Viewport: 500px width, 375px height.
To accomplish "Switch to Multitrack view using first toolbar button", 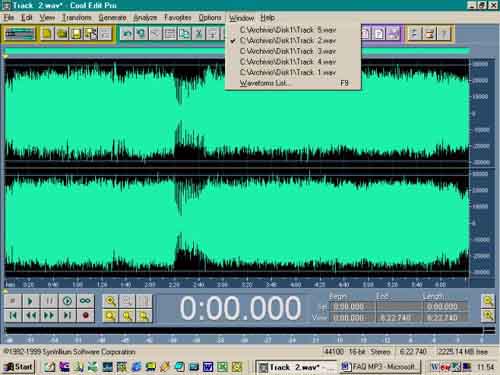I will click(20, 34).
